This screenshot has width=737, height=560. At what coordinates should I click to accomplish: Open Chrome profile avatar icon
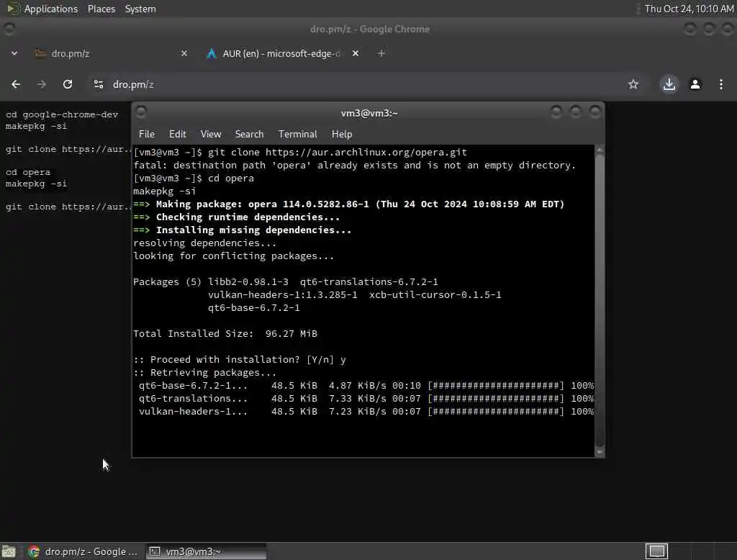click(x=695, y=84)
